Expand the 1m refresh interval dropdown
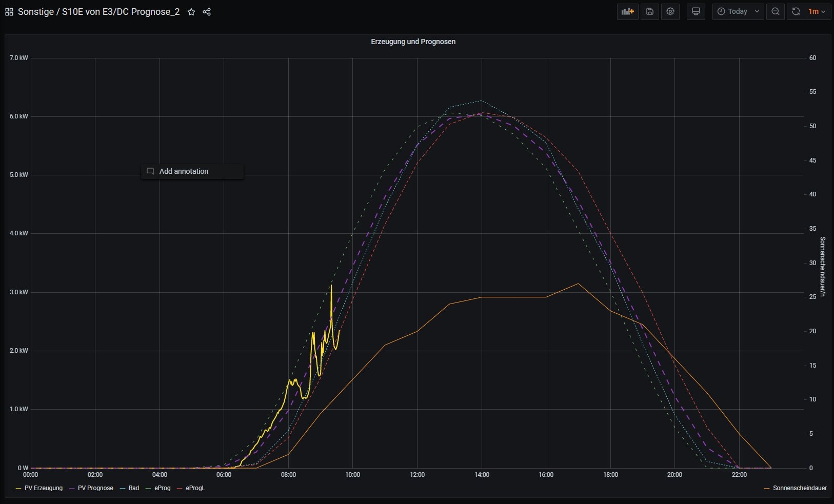 point(817,11)
